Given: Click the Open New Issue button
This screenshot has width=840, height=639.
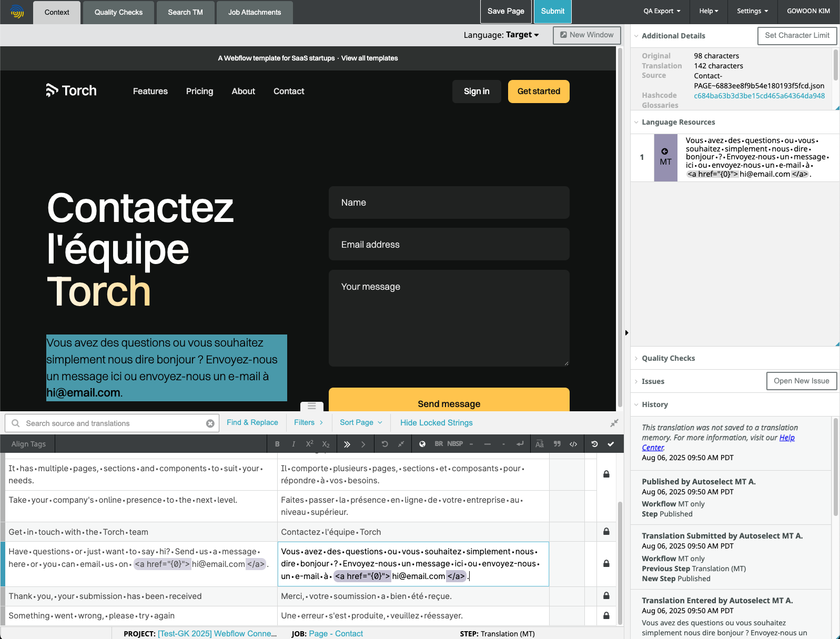Looking at the screenshot, I should [x=802, y=381].
